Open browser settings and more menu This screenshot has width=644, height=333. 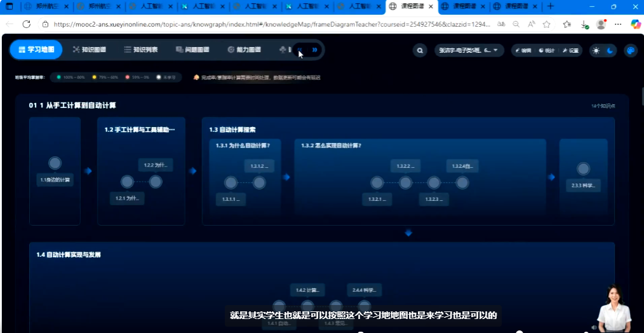(x=617, y=24)
